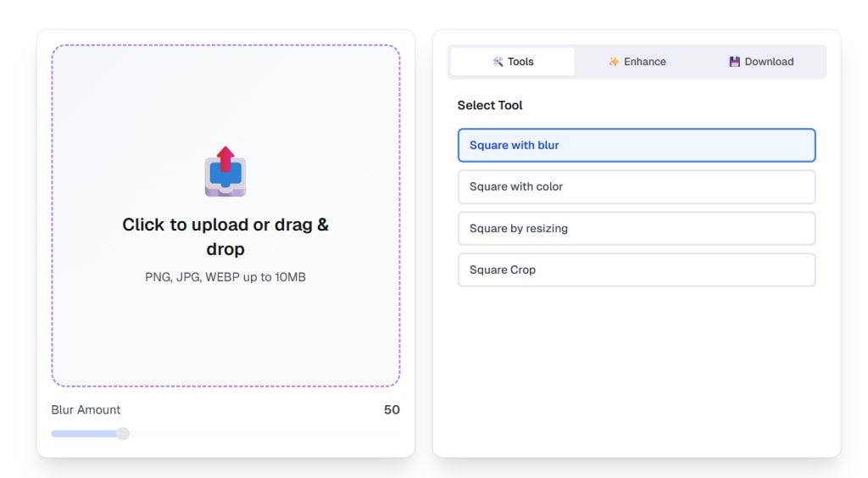Choose the Square with color option
This screenshot has width=868, height=478.
point(637,187)
